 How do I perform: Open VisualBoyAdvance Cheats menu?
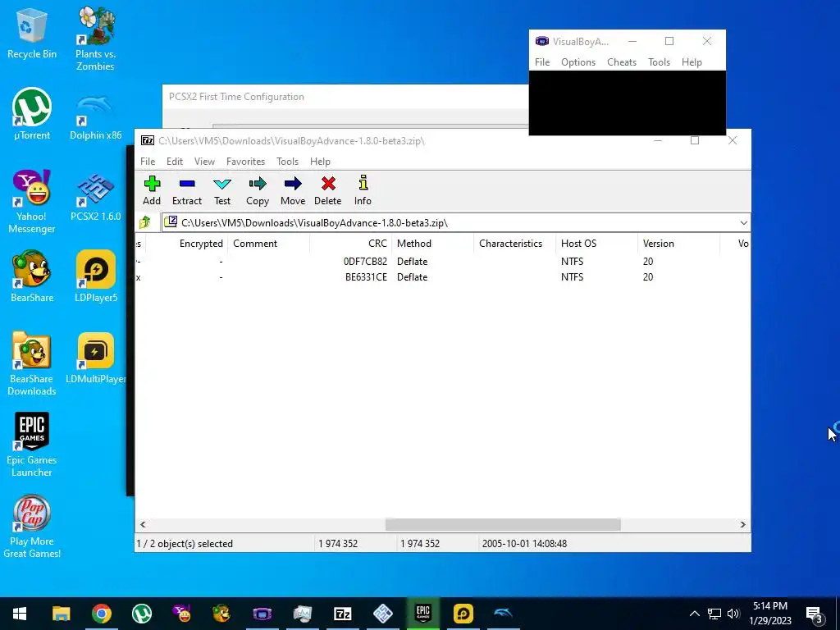622,62
